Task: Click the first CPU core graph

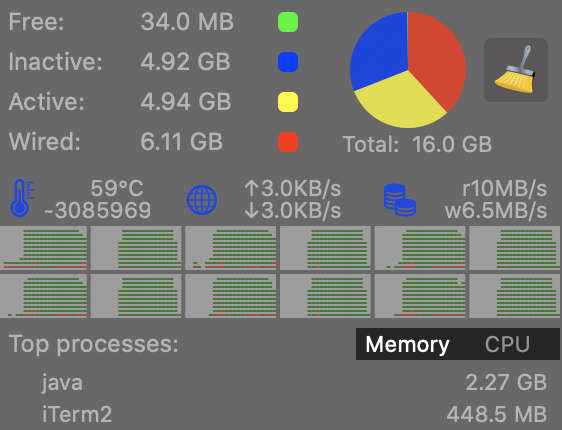Action: (43, 248)
